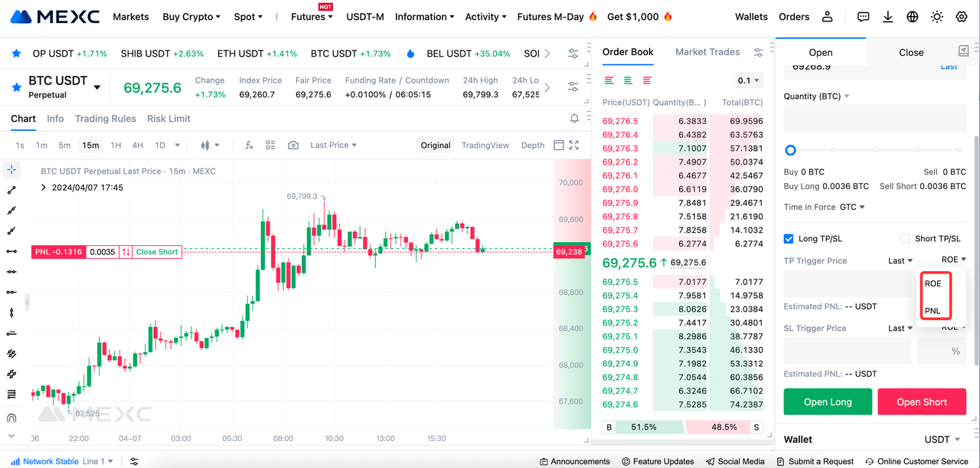The image size is (980, 468).
Task: Click the price alert bell icon
Action: 574,119
